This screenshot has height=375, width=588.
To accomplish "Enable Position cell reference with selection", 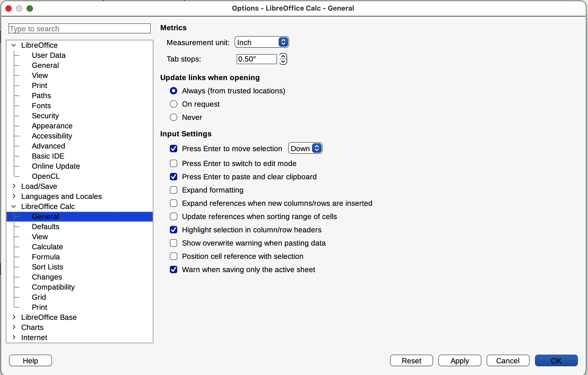I will pyautogui.click(x=174, y=256).
